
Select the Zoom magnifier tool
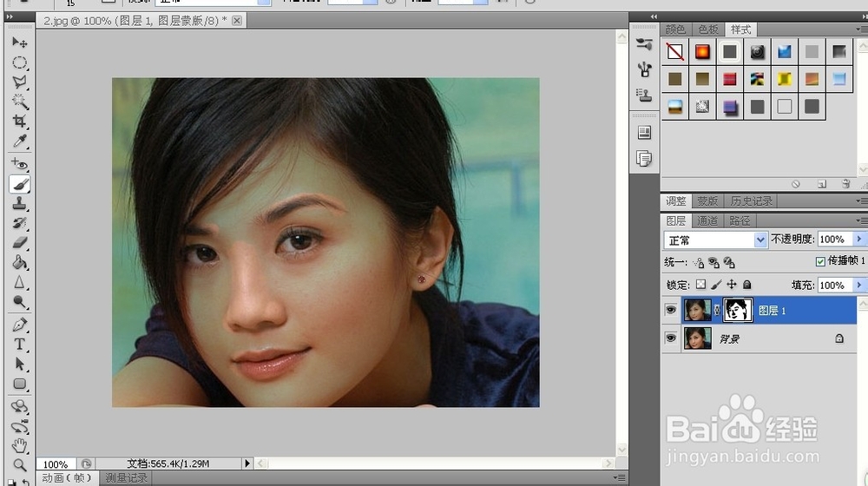[19, 465]
